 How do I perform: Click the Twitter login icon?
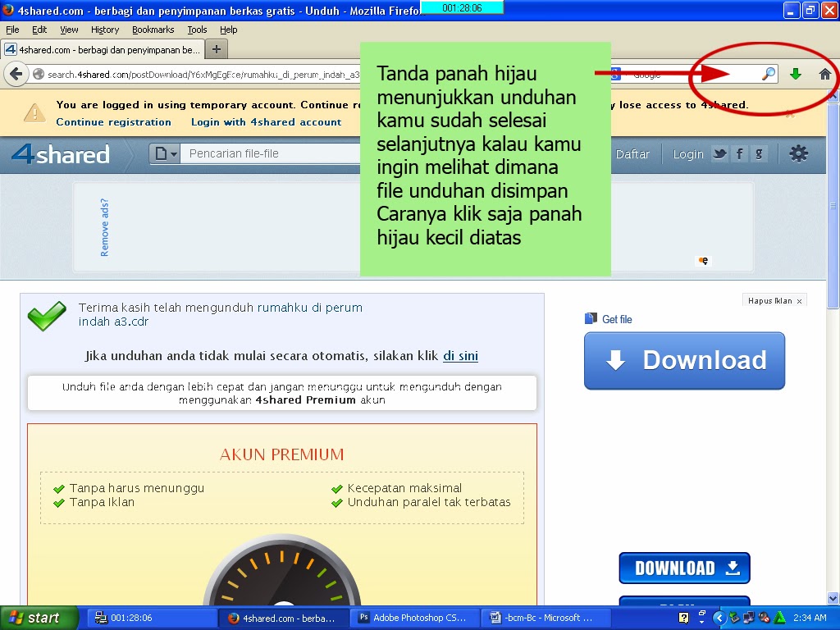coord(719,154)
